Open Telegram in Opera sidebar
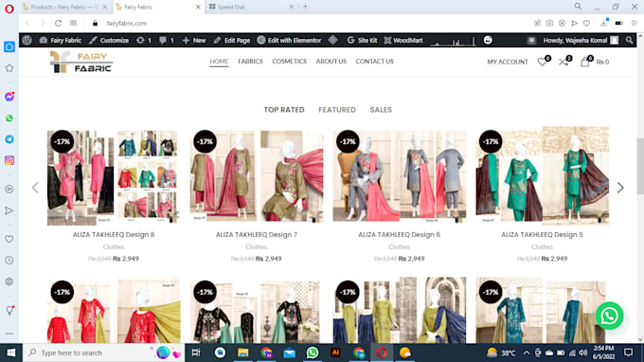644x362 pixels. 9,139
